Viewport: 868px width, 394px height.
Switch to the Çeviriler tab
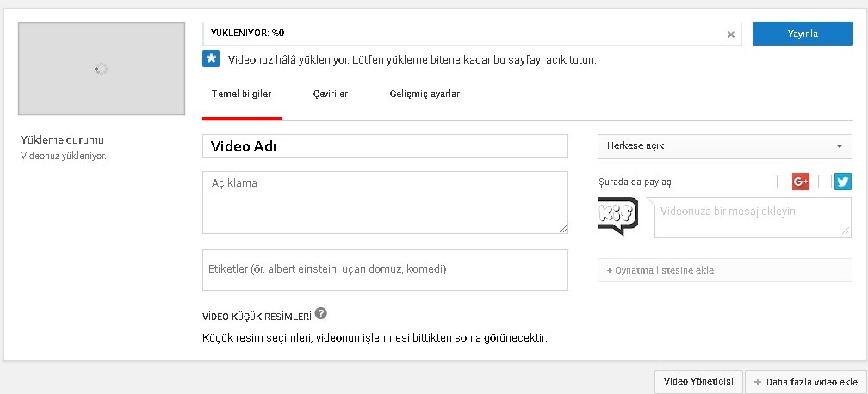click(331, 95)
